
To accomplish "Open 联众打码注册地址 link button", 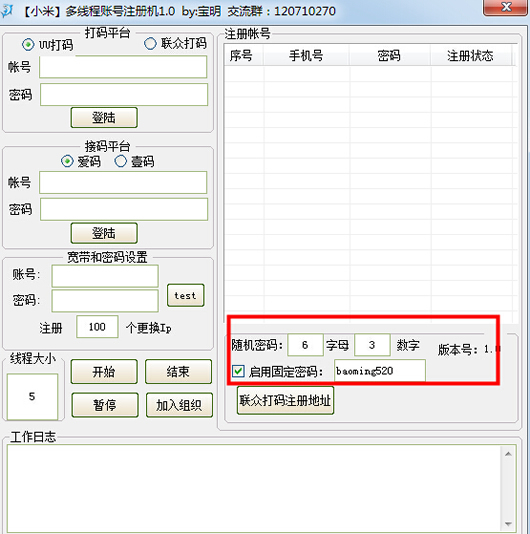I will (285, 400).
